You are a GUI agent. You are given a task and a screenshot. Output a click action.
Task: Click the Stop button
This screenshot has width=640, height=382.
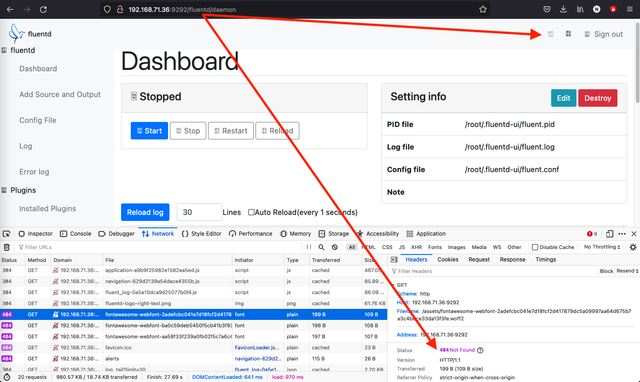188,131
